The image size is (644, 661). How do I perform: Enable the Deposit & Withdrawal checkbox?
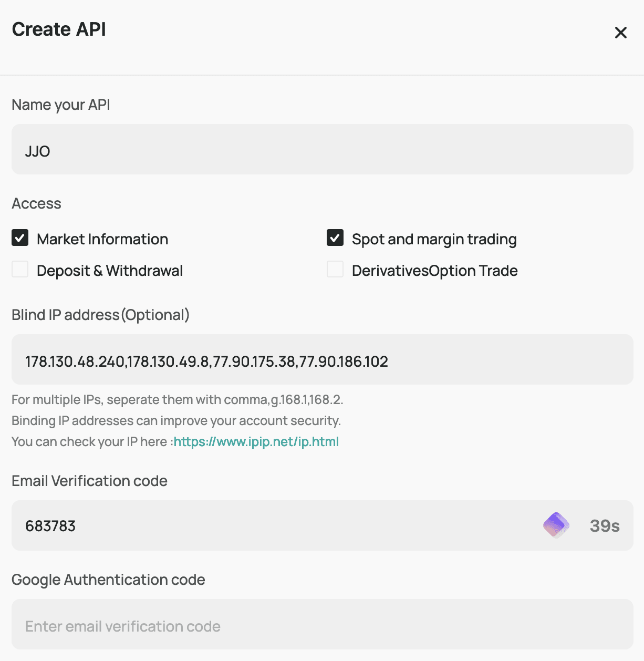(x=20, y=269)
